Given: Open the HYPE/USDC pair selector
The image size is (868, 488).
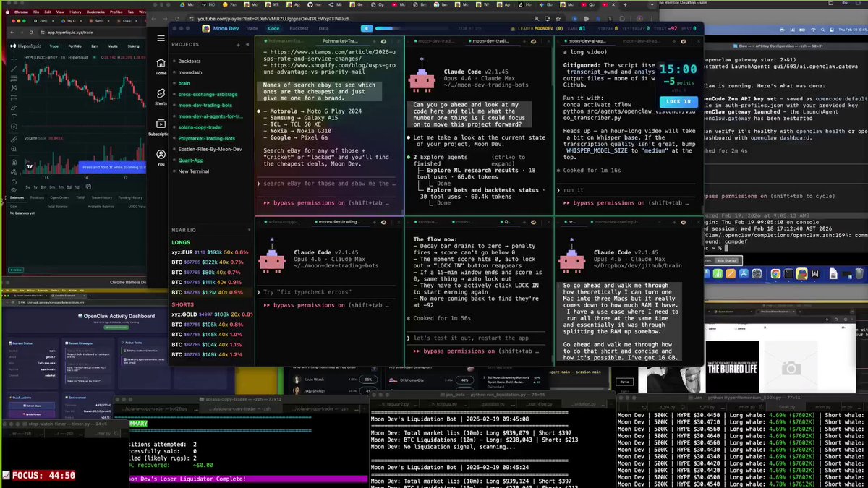Looking at the screenshot, I should pos(34,57).
